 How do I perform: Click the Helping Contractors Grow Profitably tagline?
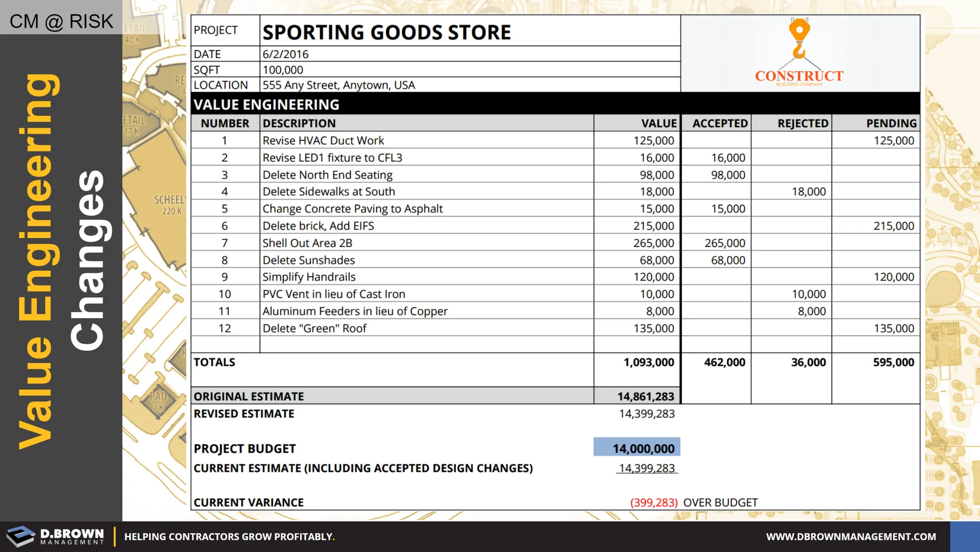[x=229, y=537]
